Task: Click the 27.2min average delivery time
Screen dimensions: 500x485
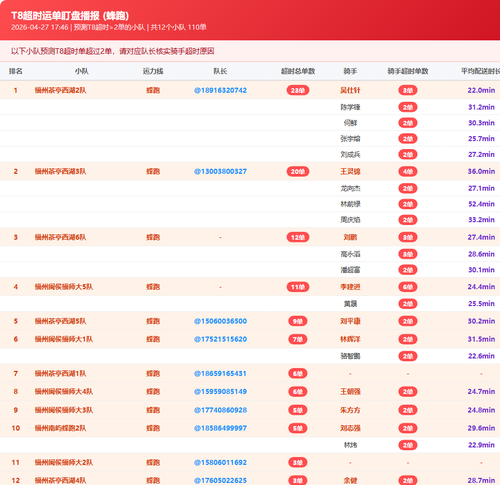Action: (x=481, y=154)
